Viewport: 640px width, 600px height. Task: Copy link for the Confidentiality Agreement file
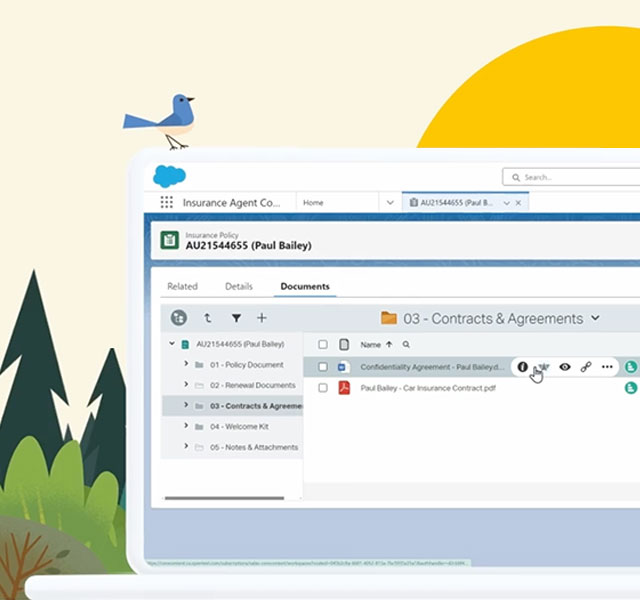[586, 367]
